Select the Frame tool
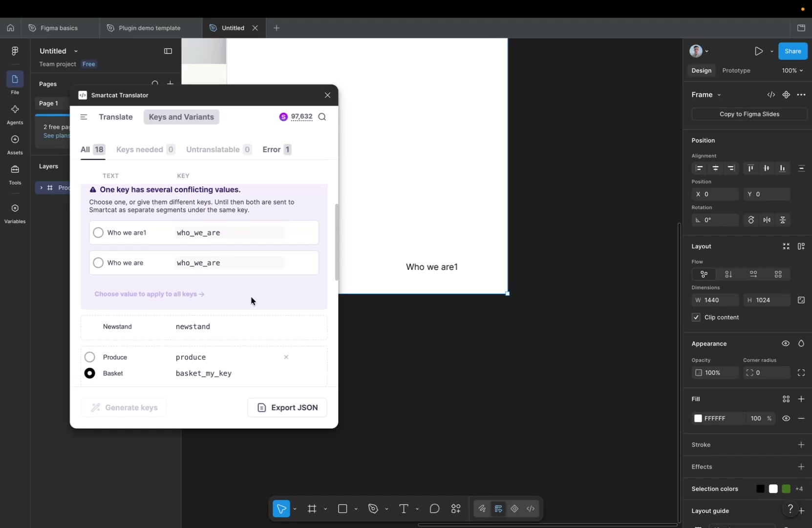This screenshot has height=528, width=812. [x=312, y=509]
